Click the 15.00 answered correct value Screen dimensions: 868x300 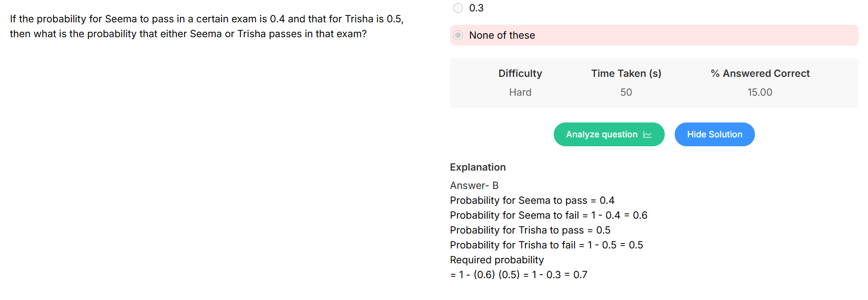click(x=760, y=92)
